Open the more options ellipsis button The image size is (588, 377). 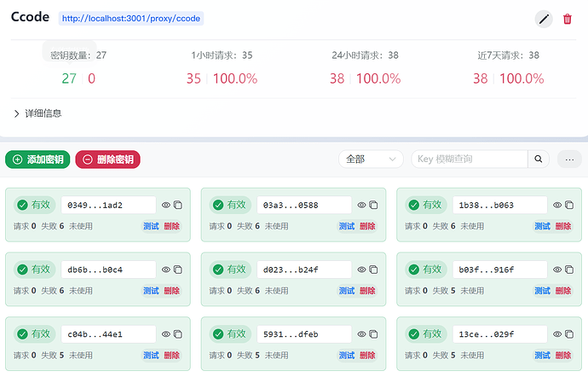click(569, 159)
